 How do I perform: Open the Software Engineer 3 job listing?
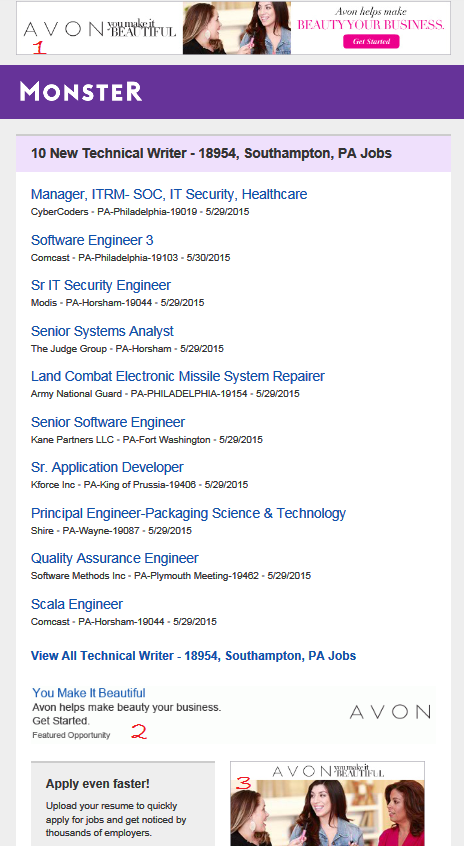(92, 240)
